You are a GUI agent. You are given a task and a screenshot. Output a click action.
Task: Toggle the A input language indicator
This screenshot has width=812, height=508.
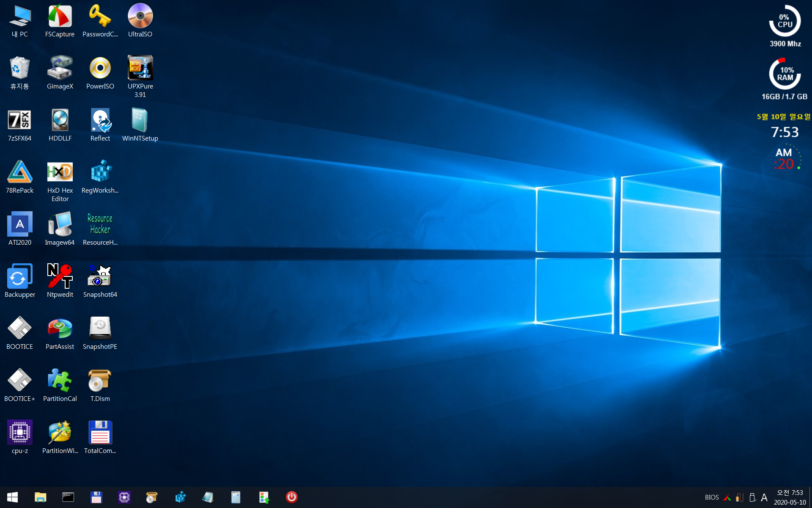tap(764, 497)
